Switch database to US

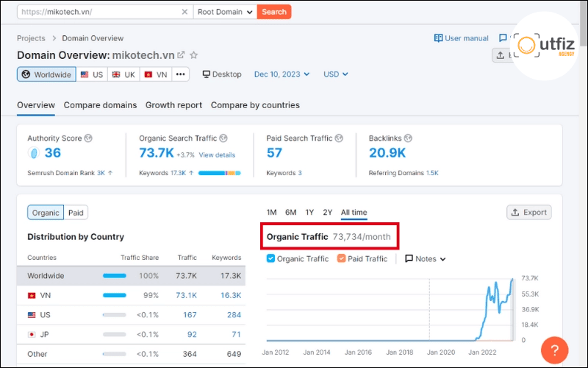92,74
